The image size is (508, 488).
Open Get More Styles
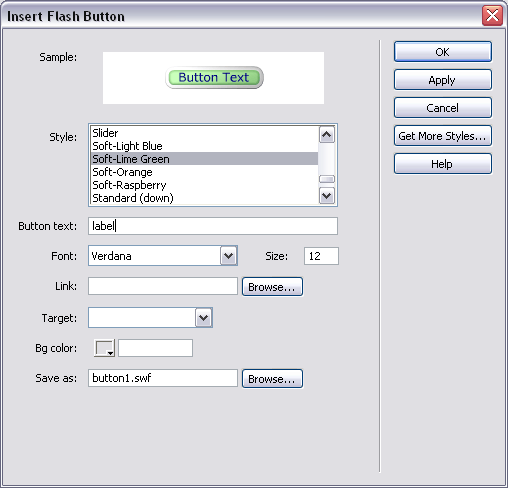(442, 136)
